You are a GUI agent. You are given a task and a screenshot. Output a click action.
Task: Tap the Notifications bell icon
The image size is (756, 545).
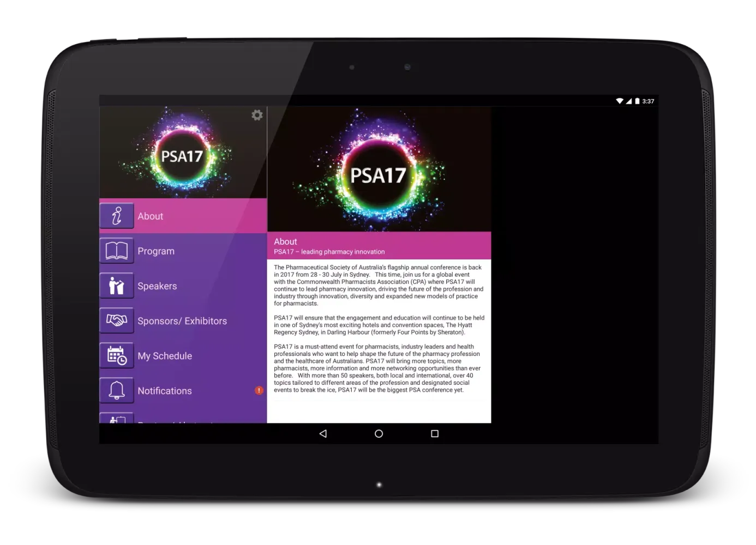(x=117, y=390)
